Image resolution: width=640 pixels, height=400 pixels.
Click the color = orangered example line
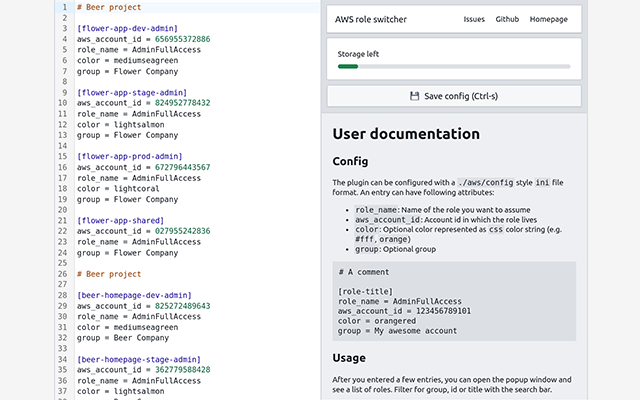[x=377, y=321]
